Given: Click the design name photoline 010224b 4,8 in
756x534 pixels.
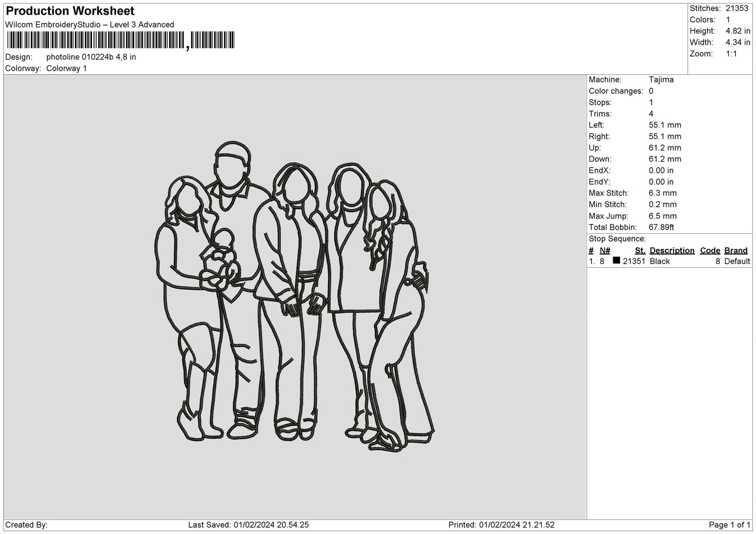Looking at the screenshot, I should [91, 57].
